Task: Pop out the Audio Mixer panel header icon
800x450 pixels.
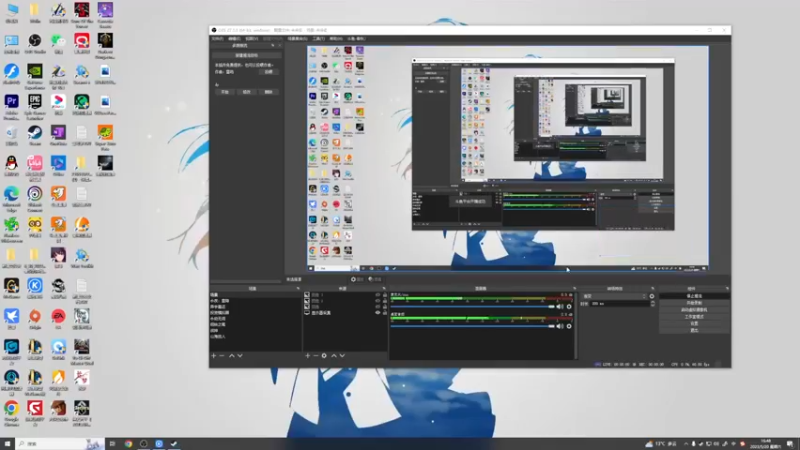Action: click(574, 288)
